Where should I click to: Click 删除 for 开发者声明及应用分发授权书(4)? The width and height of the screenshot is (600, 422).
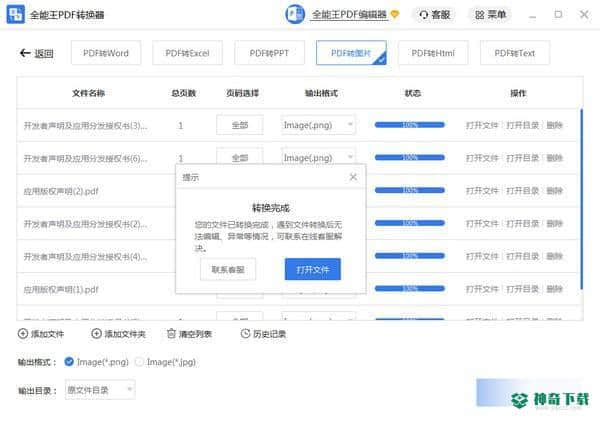click(x=554, y=256)
